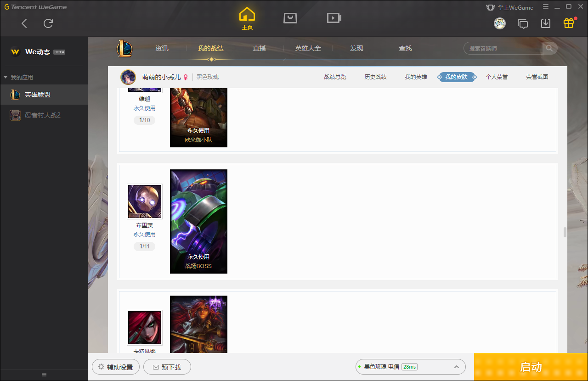The image size is (588, 381).
Task: Open the 主页 home tab
Action: pyautogui.click(x=247, y=19)
